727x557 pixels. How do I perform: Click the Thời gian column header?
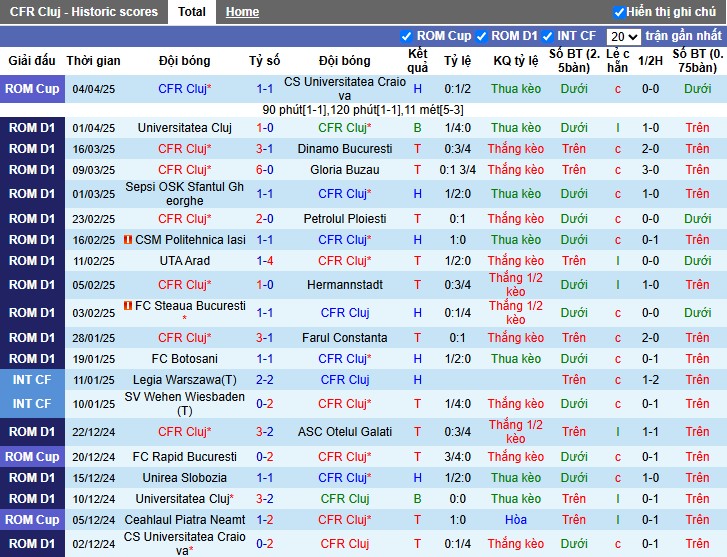click(93, 60)
